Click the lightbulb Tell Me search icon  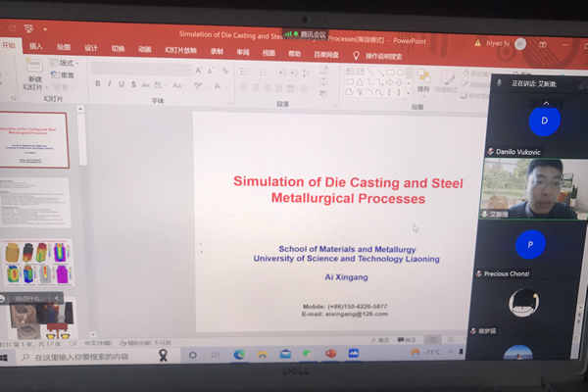tap(357, 55)
